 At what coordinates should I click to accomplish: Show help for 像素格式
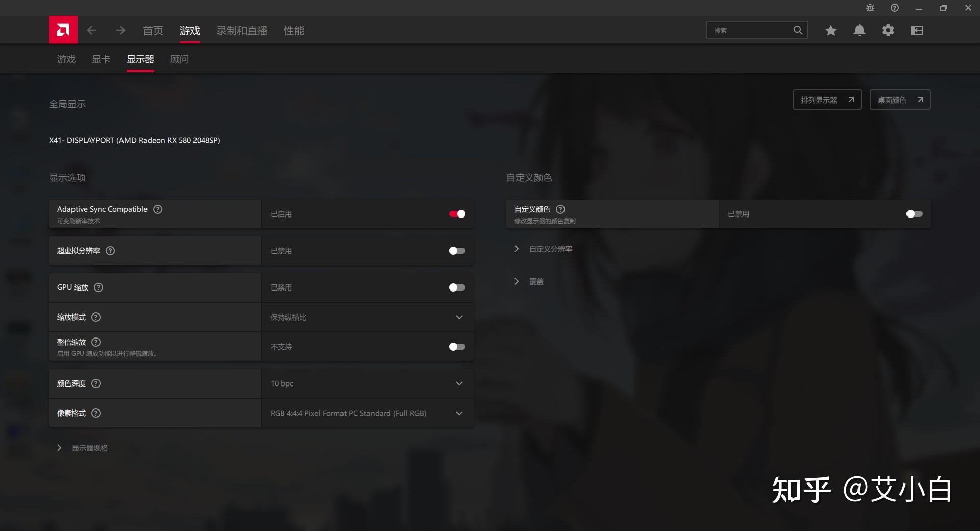[x=96, y=413]
